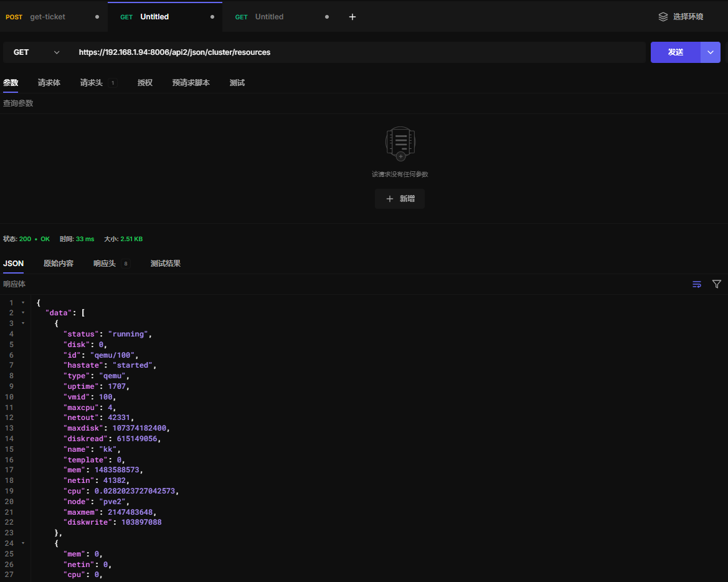Open the response filter funnel icon

(x=717, y=284)
